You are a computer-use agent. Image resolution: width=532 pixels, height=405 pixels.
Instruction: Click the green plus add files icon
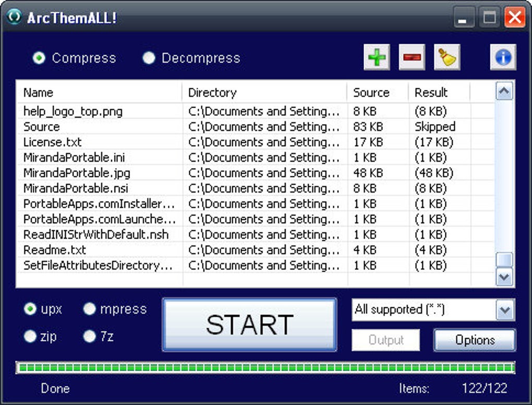click(377, 57)
